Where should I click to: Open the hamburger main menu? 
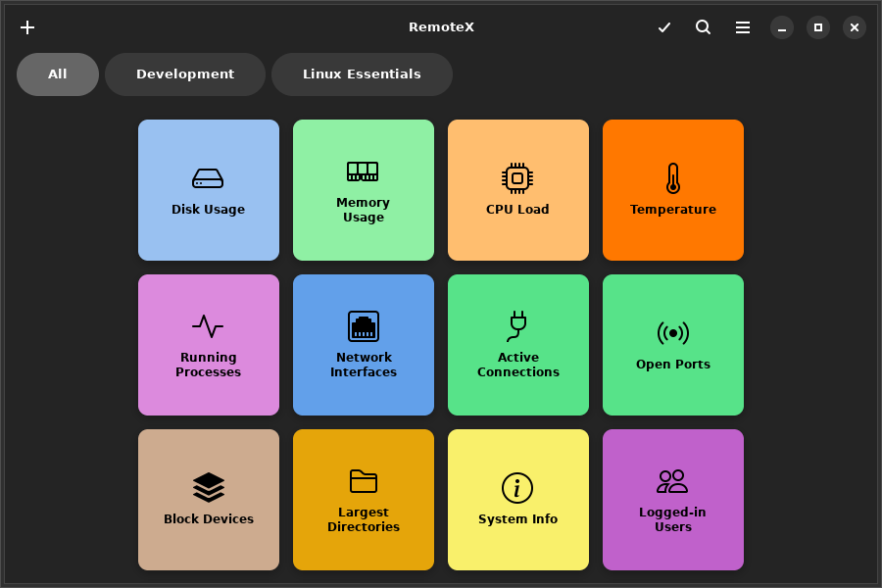coord(743,27)
